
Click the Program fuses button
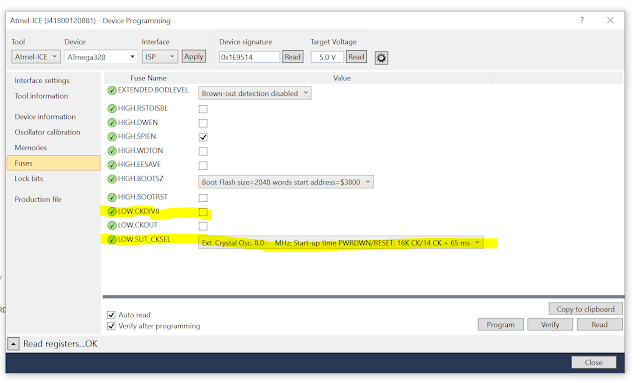[x=500, y=325]
